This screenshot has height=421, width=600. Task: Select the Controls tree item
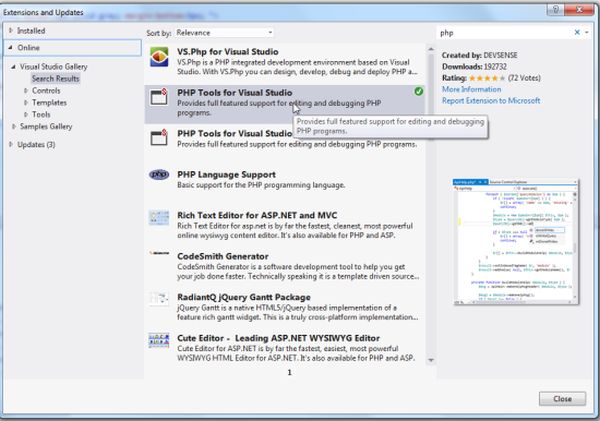coord(46,91)
